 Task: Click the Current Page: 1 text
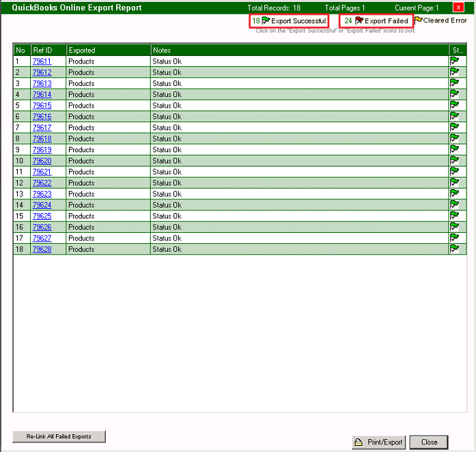pyautogui.click(x=417, y=8)
